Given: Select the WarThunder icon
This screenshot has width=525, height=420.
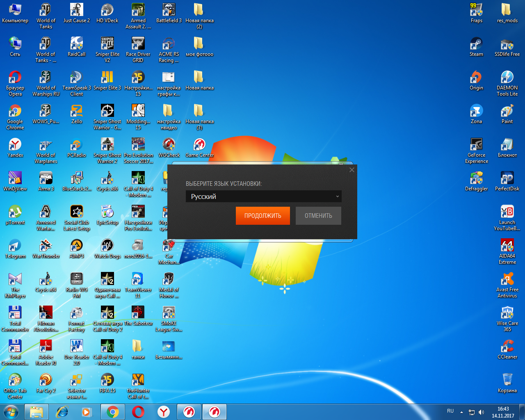Looking at the screenshot, I should 46,249.
